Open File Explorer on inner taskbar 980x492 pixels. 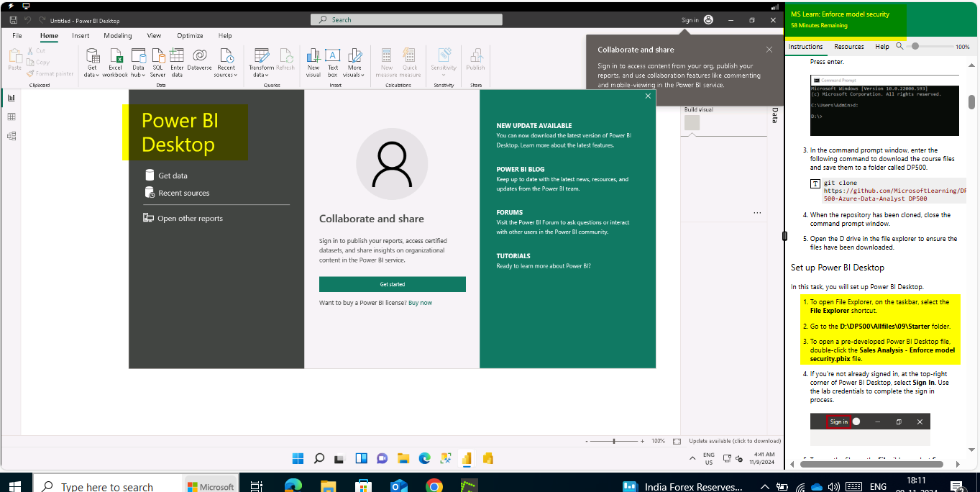click(403, 458)
